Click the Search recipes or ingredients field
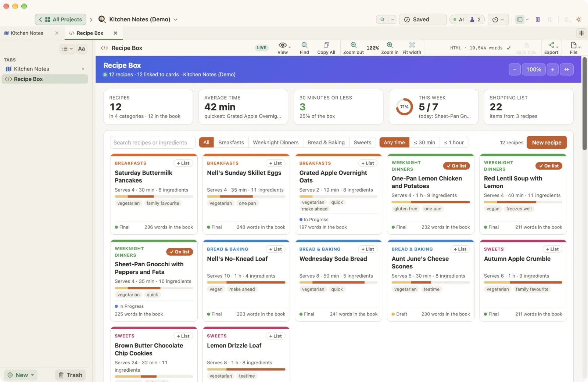Image resolution: width=588 pixels, height=382 pixels. pos(153,143)
